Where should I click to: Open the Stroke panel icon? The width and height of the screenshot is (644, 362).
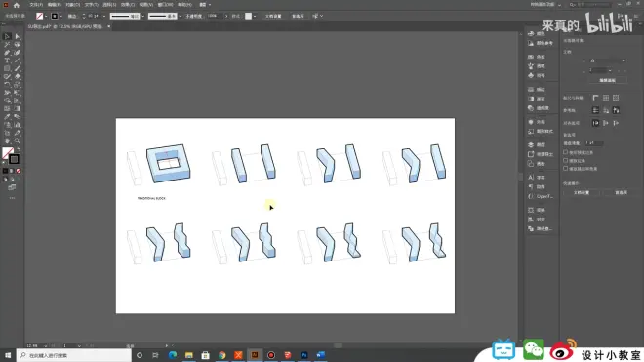pyautogui.click(x=531, y=89)
